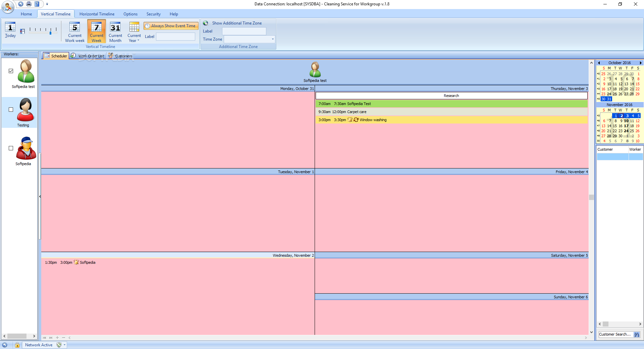The width and height of the screenshot is (644, 349).
Task: Click the plus icon at scheduler bottom
Action: click(x=57, y=338)
